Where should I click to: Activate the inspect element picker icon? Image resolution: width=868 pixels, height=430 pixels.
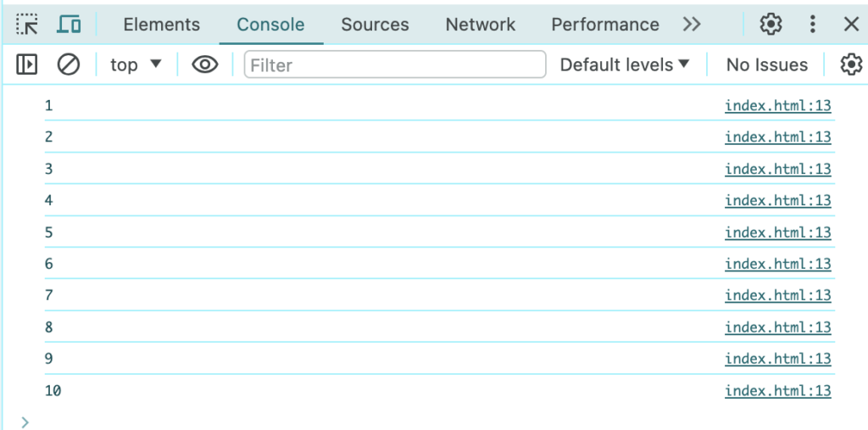coord(27,25)
